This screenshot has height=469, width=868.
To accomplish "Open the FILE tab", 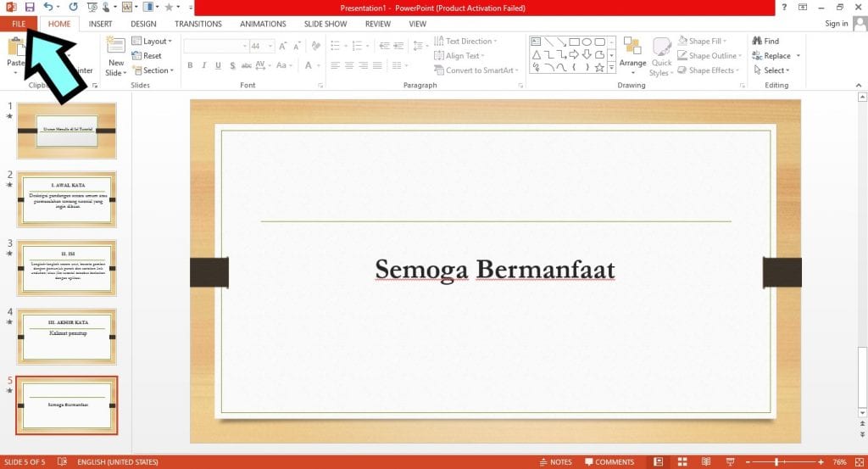I will pyautogui.click(x=19, y=24).
